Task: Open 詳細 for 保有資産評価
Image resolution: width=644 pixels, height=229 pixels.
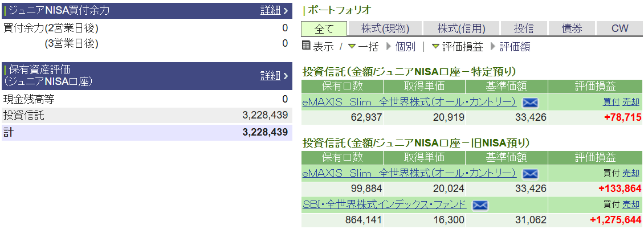Action: [274, 76]
